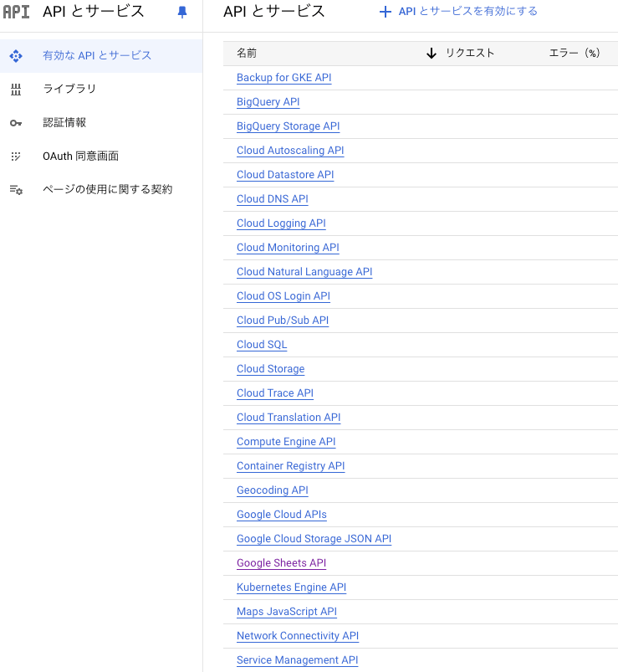
Task: Open BigQuery Storage API
Action: (x=289, y=126)
